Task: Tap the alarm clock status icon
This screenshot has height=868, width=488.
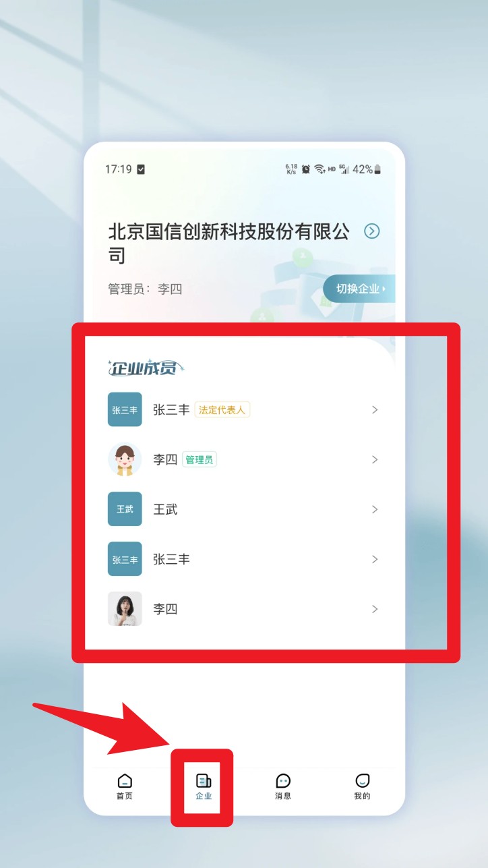Action: [306, 169]
